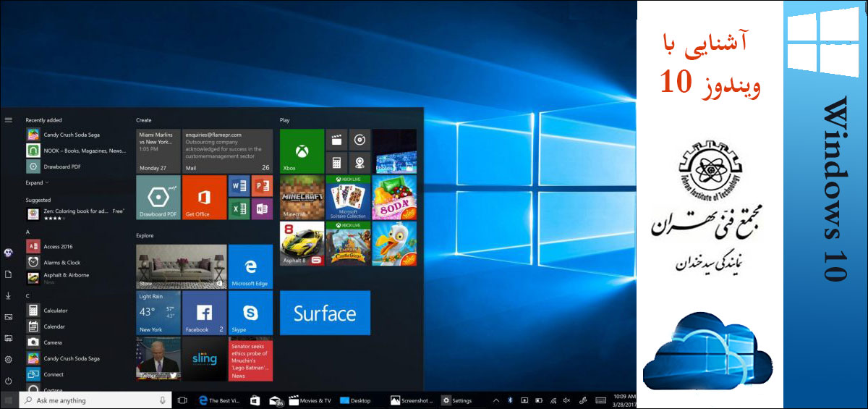Open the Twitter tile
Screen dimensions: 868x409
[x=158, y=359]
